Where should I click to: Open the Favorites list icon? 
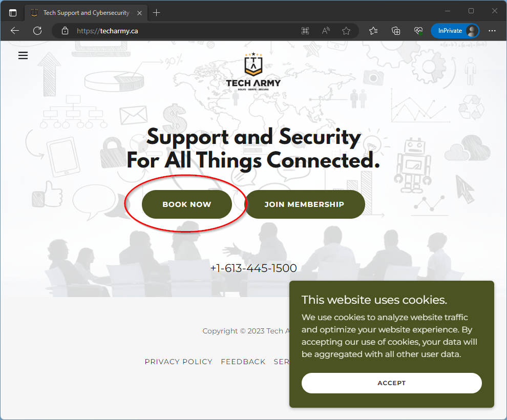click(x=373, y=31)
